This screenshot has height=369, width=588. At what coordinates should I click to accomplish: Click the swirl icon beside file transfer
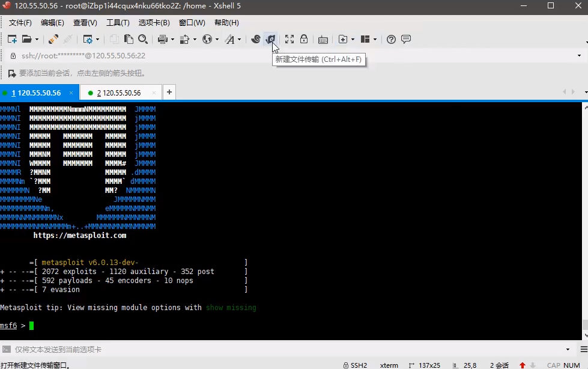click(x=256, y=39)
